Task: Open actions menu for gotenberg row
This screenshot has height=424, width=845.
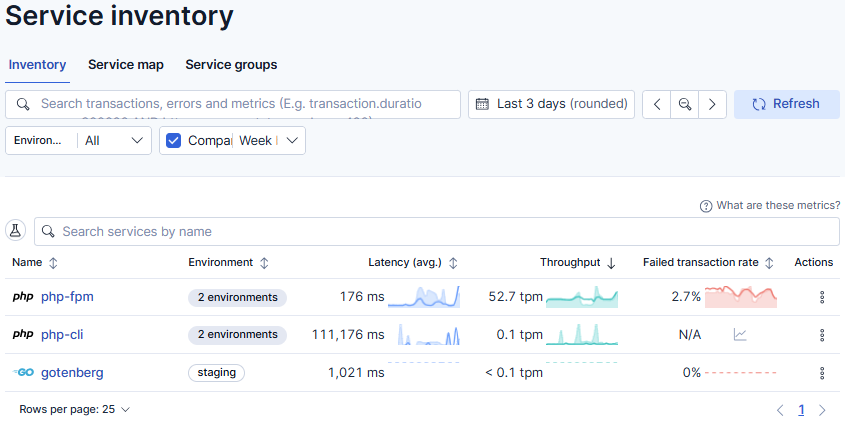Action: (822, 372)
